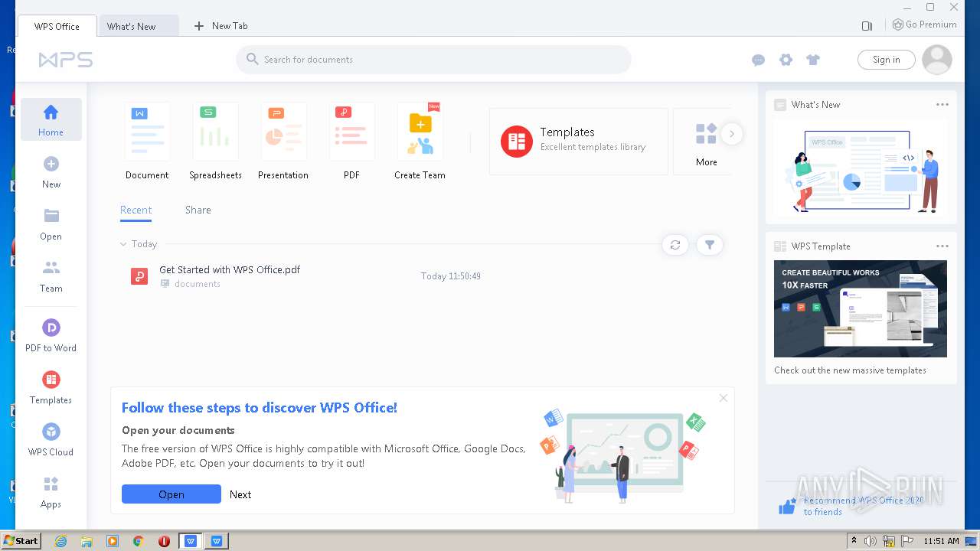Image resolution: width=980 pixels, height=551 pixels.
Task: Click Next in the discovery guide
Action: click(240, 494)
